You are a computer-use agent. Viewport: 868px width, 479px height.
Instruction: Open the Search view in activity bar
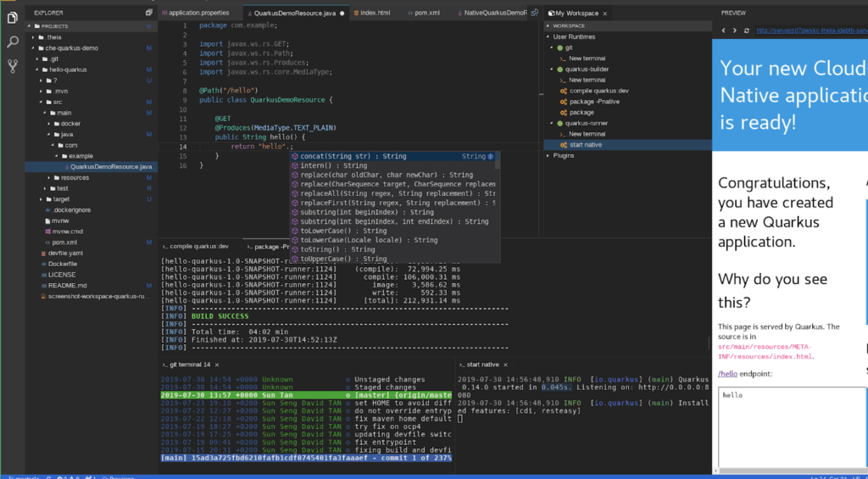tap(14, 41)
